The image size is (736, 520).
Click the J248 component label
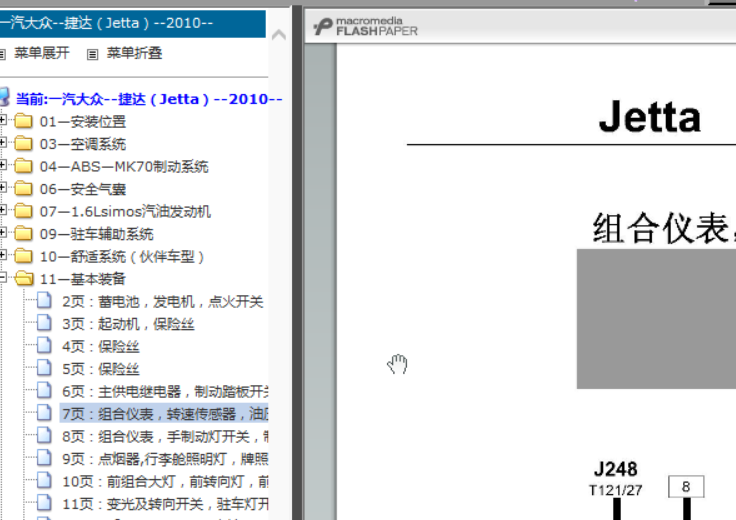[x=615, y=469]
